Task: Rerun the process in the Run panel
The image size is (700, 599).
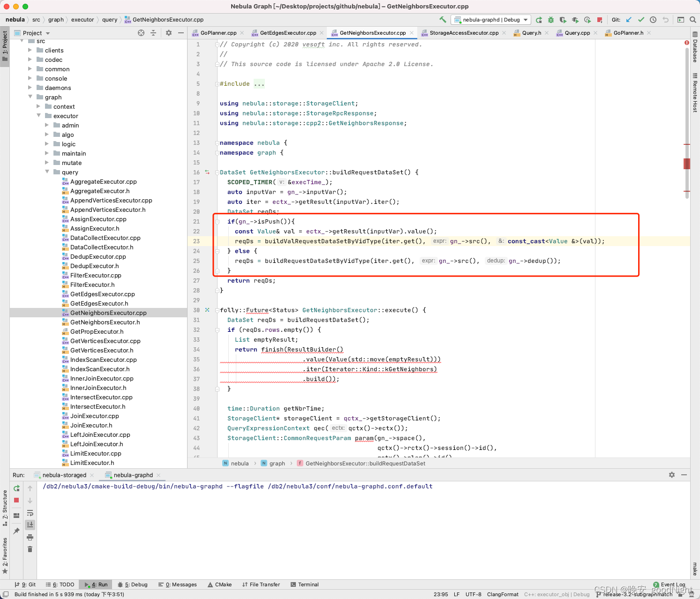Action: pos(16,488)
